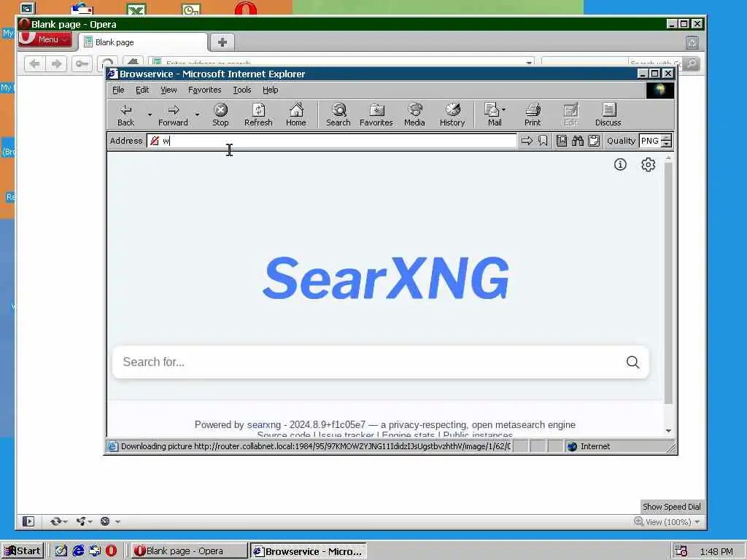Expand the Mail button dropdown arrow

tap(504, 109)
